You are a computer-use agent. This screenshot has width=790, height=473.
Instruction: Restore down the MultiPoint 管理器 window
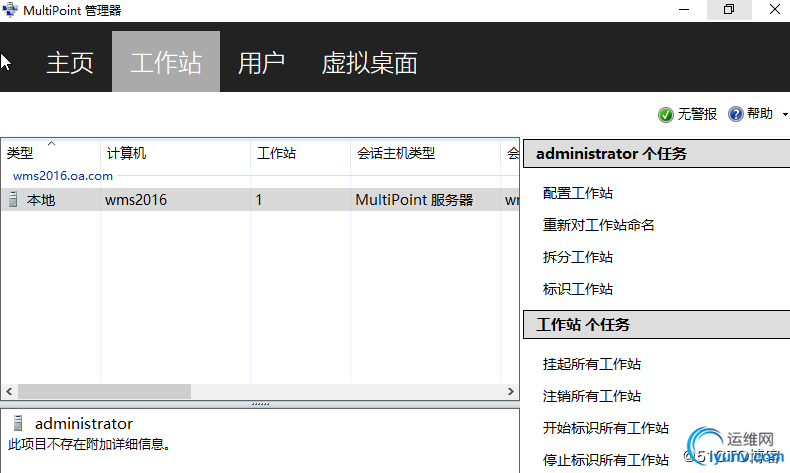pos(729,10)
